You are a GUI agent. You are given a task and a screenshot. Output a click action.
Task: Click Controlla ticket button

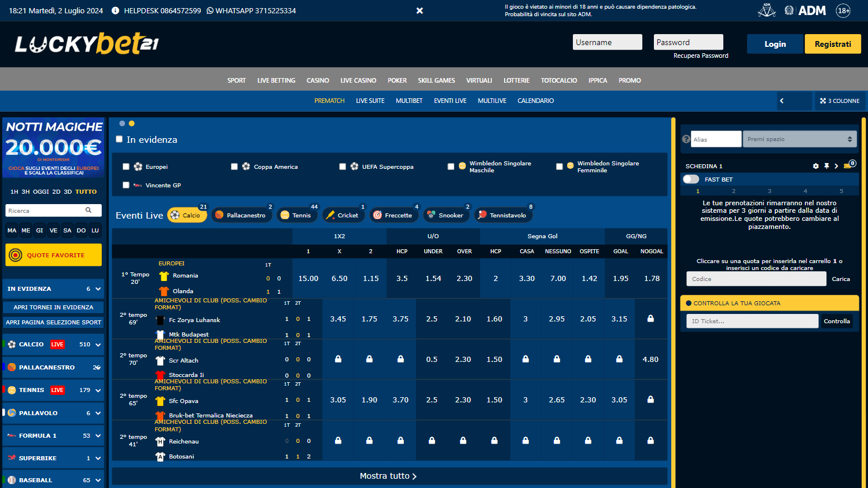pos(837,321)
